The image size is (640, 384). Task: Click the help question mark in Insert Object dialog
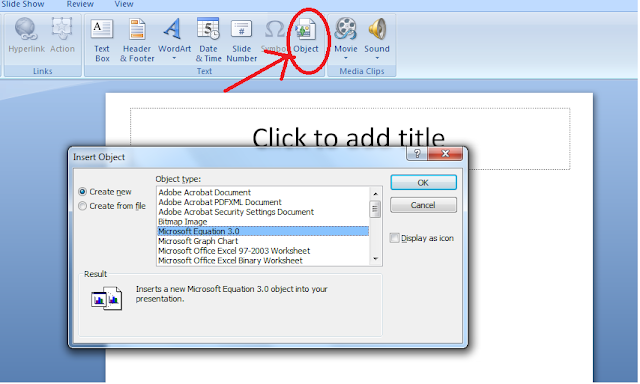click(417, 153)
